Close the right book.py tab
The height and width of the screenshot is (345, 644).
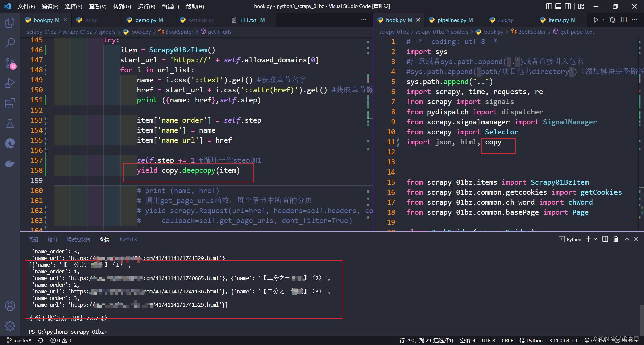click(418, 20)
